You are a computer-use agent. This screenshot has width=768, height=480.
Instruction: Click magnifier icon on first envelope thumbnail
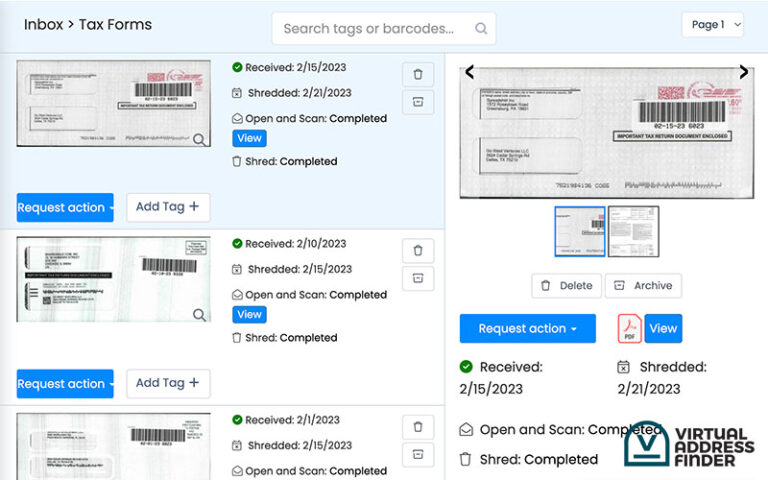pyautogui.click(x=200, y=140)
